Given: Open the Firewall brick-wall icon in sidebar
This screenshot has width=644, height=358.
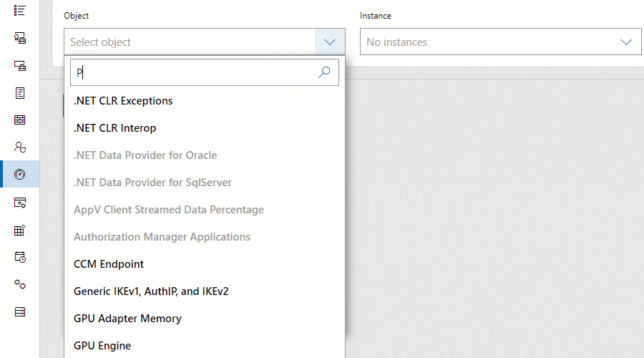Looking at the screenshot, I should (20, 120).
